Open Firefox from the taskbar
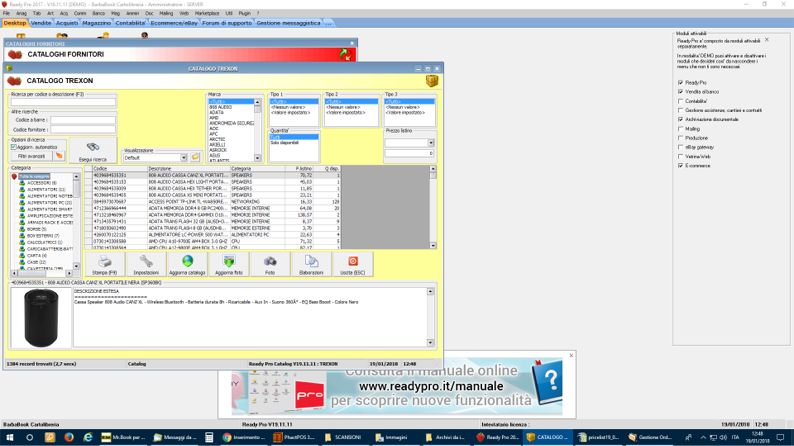794x446 pixels. (x=69, y=437)
